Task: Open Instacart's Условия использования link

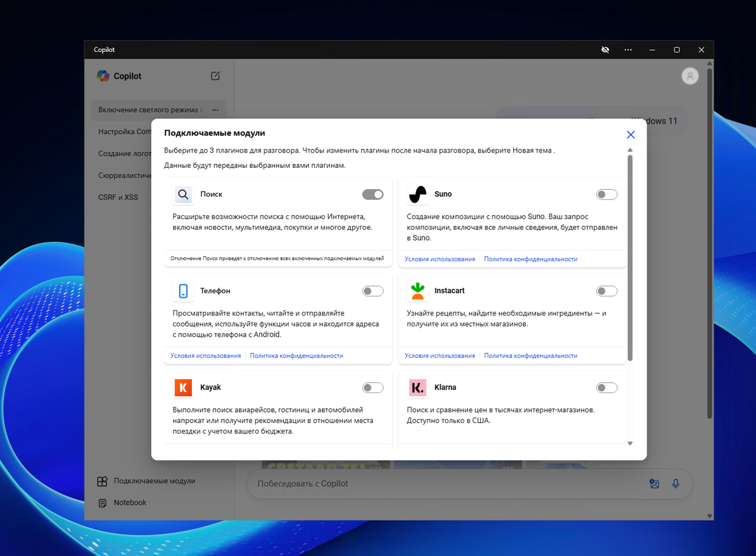Action: pos(439,356)
